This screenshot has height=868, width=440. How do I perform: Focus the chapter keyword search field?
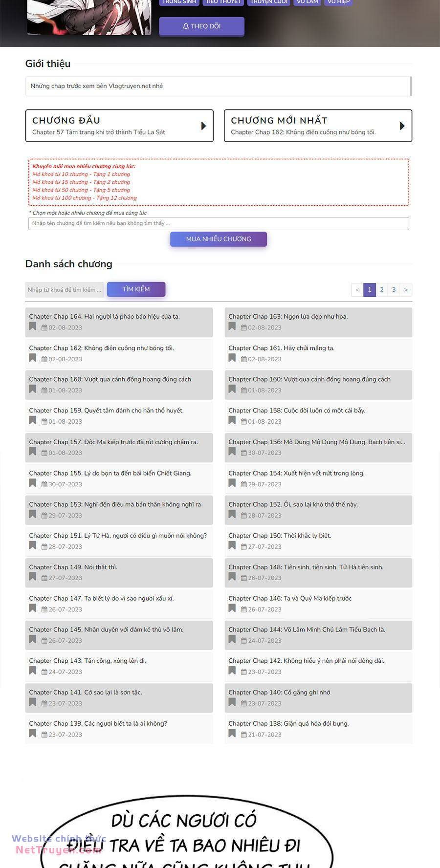(65, 290)
